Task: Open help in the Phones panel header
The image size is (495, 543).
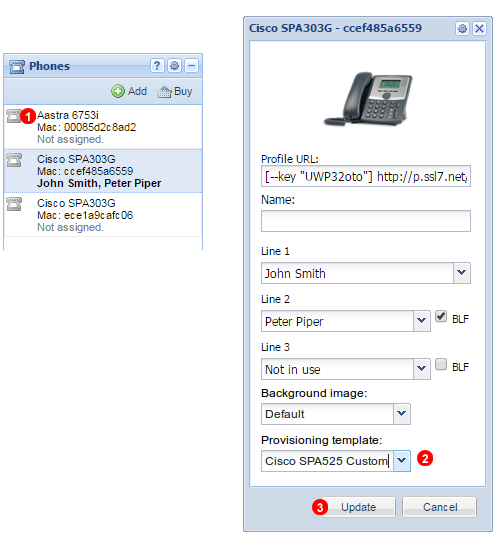Action: (x=157, y=65)
